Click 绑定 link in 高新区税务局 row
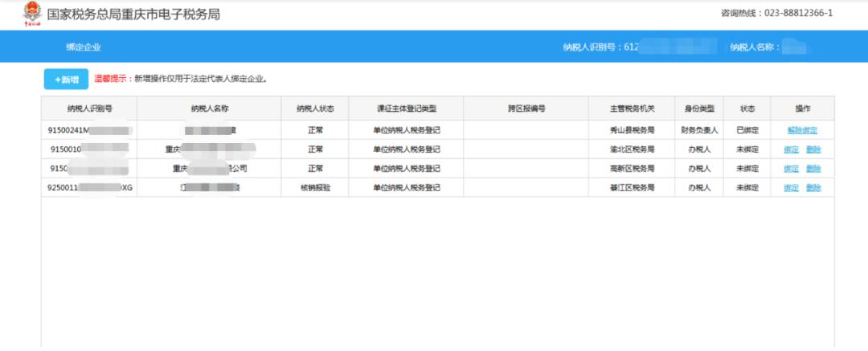The width and height of the screenshot is (868, 351). click(x=791, y=169)
